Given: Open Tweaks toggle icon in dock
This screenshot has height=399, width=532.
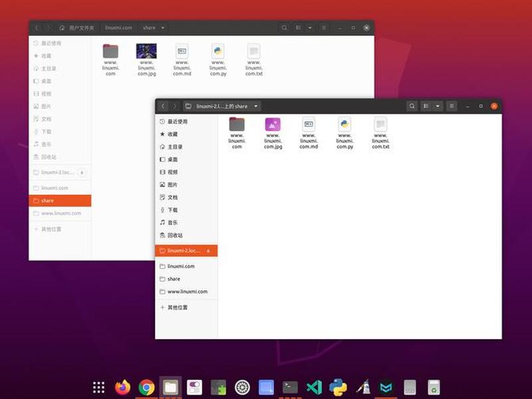Looking at the screenshot, I should [x=194, y=387].
